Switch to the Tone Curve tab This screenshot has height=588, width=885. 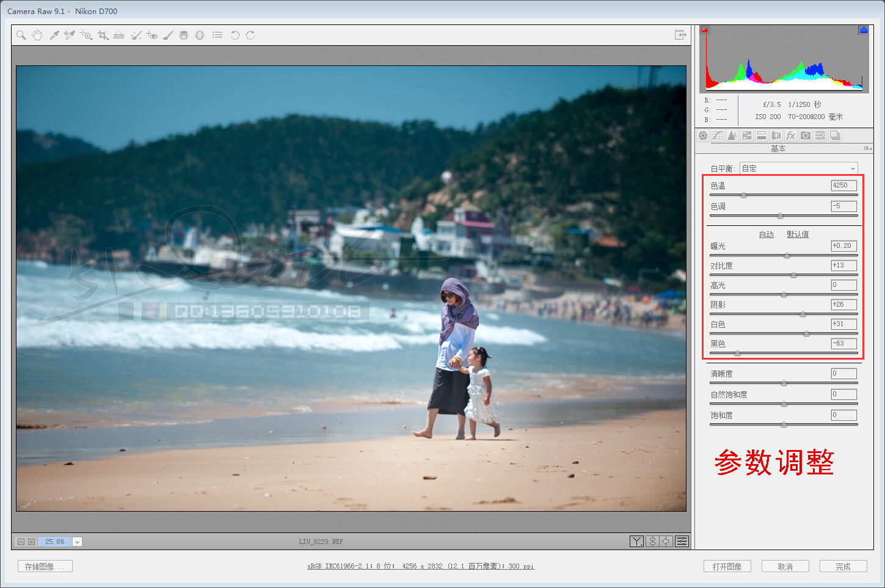click(x=718, y=136)
